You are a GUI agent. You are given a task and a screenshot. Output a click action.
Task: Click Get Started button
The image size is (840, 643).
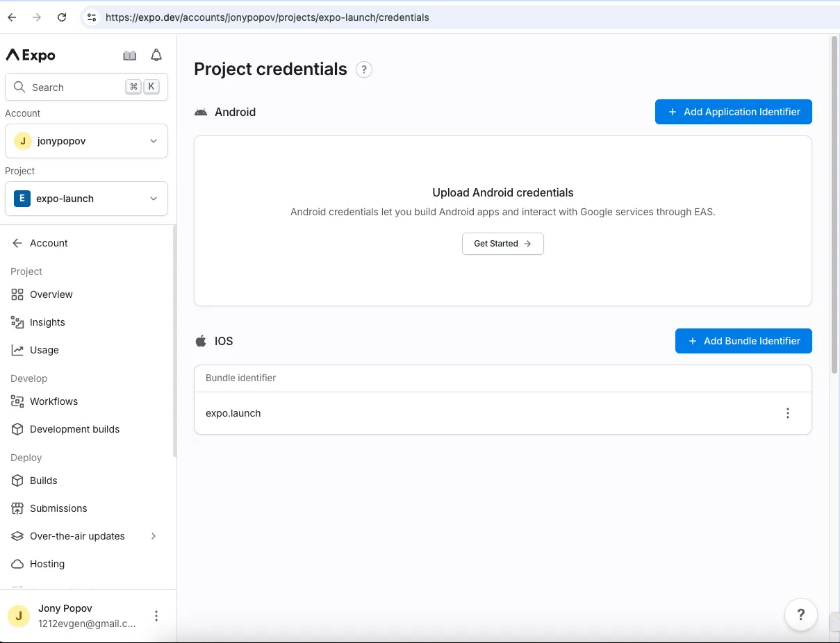503,244
